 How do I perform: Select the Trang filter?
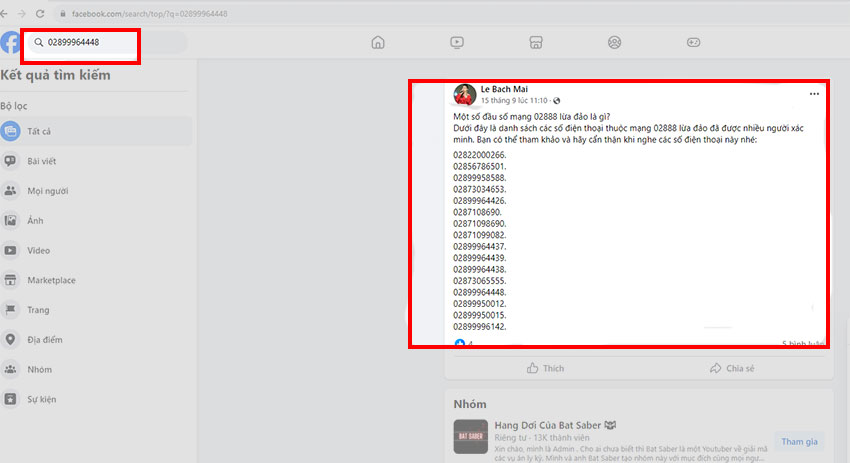click(x=96, y=310)
